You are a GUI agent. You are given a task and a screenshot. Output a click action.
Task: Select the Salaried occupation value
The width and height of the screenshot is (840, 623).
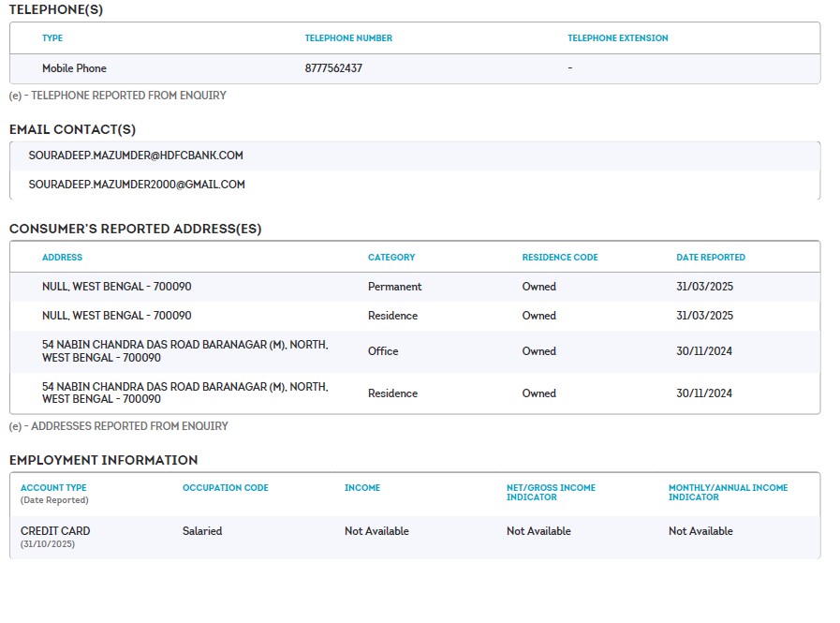point(202,531)
